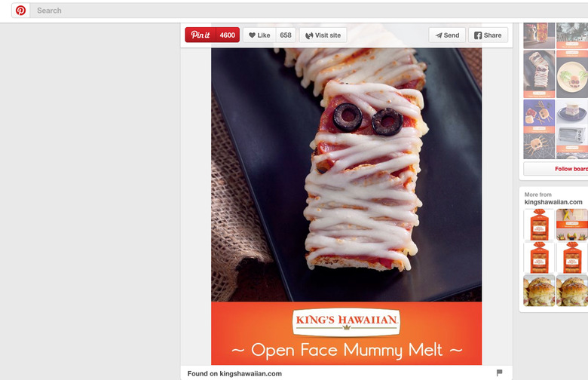Follow the board
The width and height of the screenshot is (588, 380).
(556, 169)
